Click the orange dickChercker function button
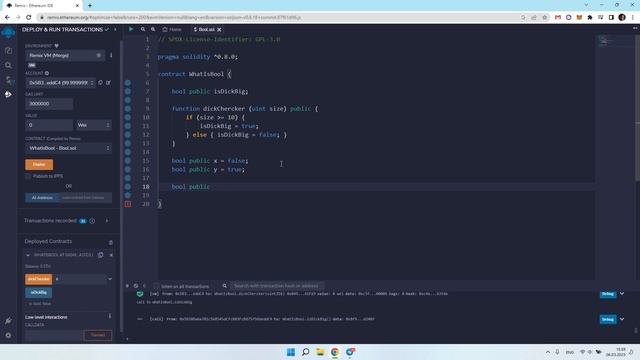The height and width of the screenshot is (360, 640). [39, 279]
